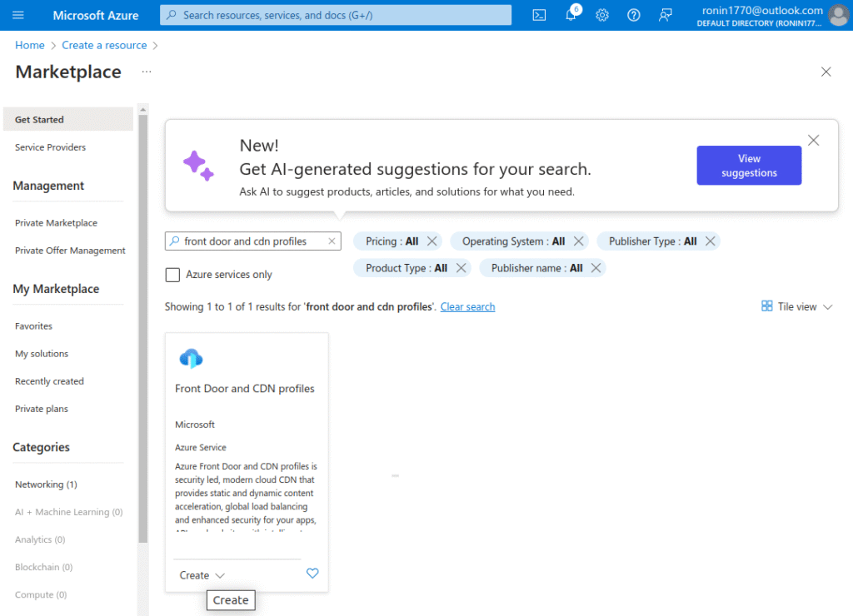Open portal settings gear

pos(602,15)
